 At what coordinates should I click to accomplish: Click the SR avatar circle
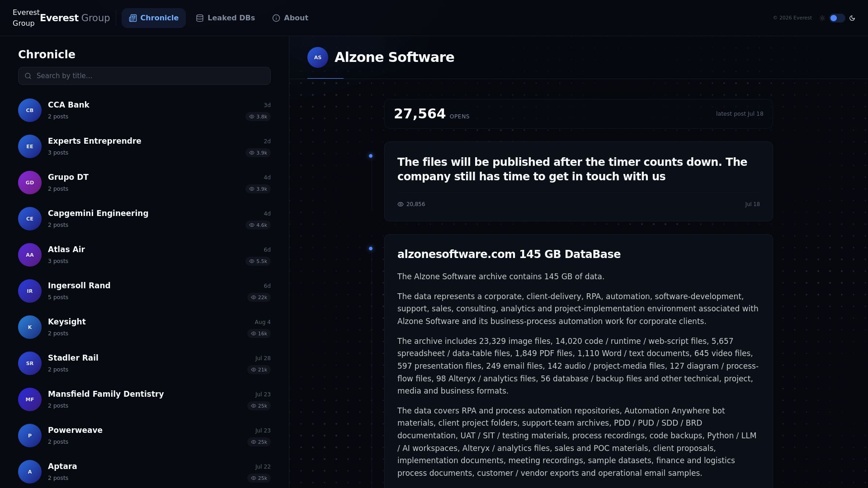(30, 363)
